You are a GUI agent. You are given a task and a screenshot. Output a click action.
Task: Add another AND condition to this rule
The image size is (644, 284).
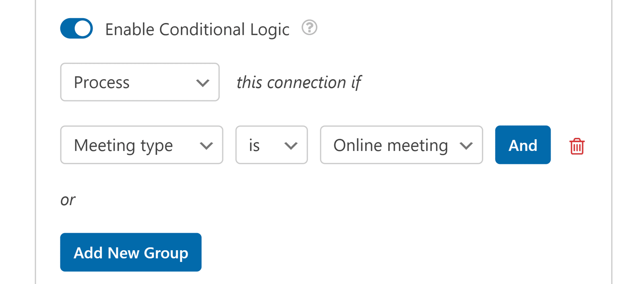click(x=522, y=145)
